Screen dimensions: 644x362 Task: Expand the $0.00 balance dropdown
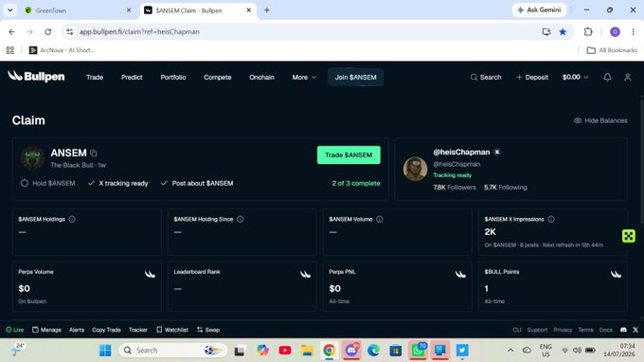[575, 78]
